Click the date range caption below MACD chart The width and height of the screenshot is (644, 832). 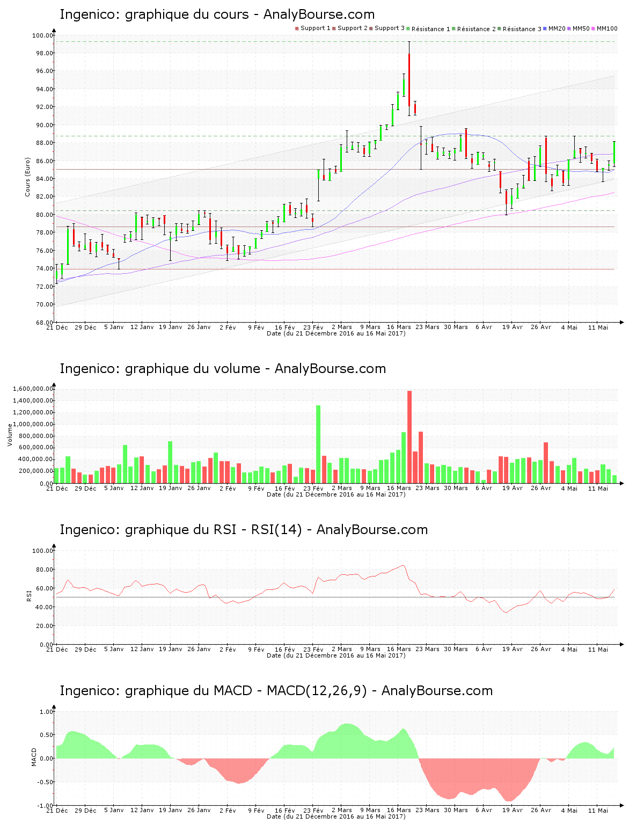tap(336, 816)
